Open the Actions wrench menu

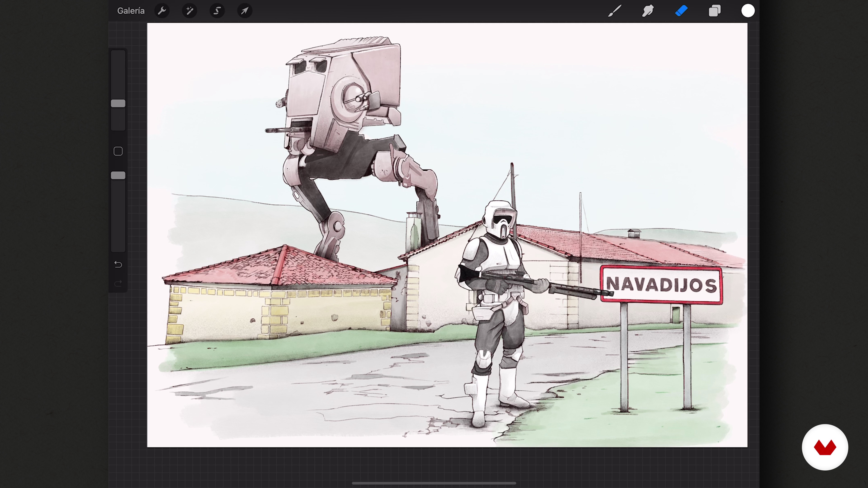tap(162, 11)
